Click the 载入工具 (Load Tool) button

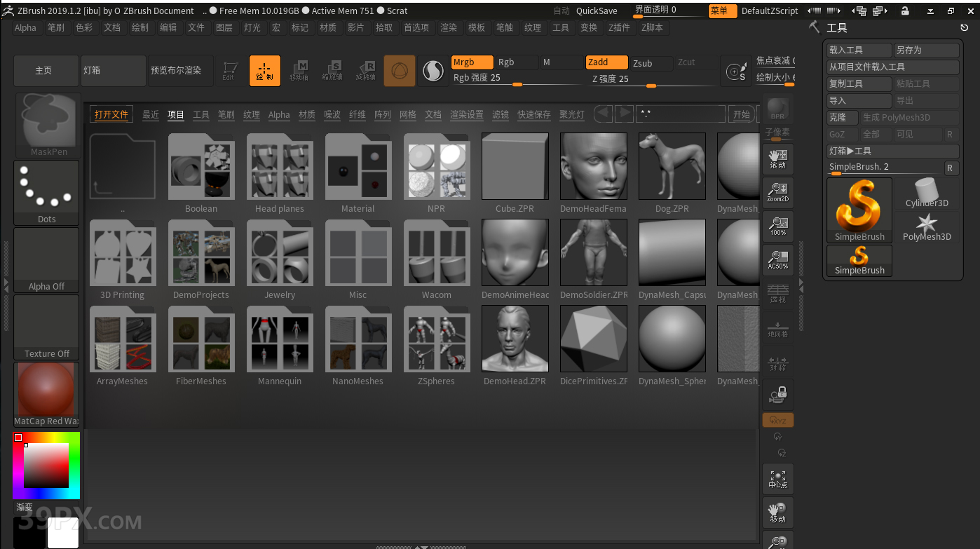point(859,50)
